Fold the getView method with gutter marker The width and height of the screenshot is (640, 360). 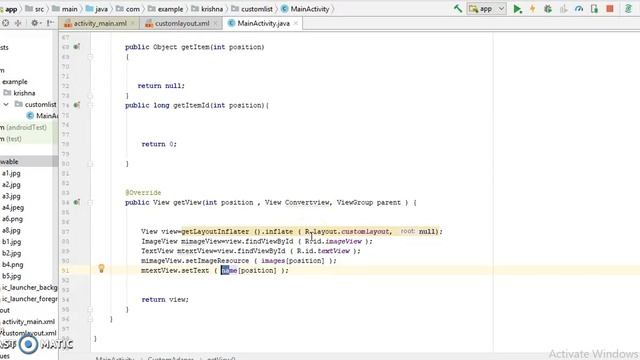click(x=90, y=202)
